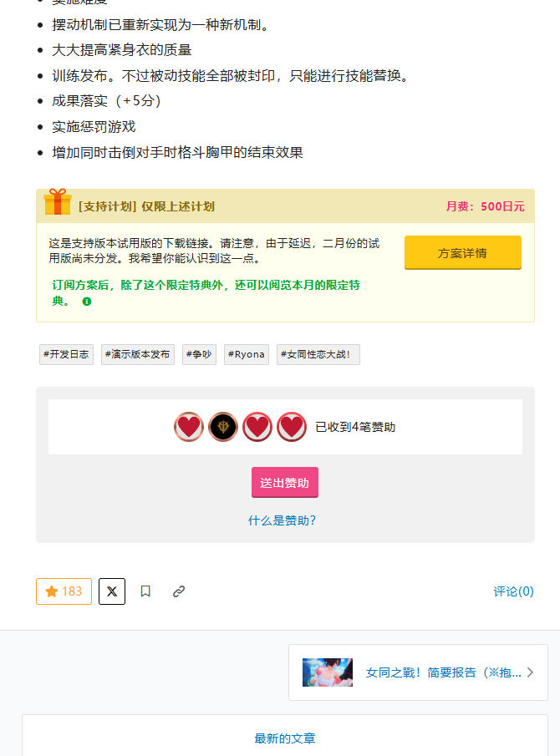
Task: Click the related article thumbnail image
Action: click(x=327, y=672)
